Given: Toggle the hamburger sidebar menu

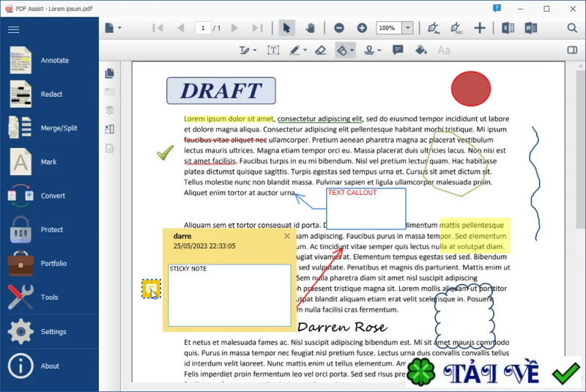Looking at the screenshot, I should (13, 29).
